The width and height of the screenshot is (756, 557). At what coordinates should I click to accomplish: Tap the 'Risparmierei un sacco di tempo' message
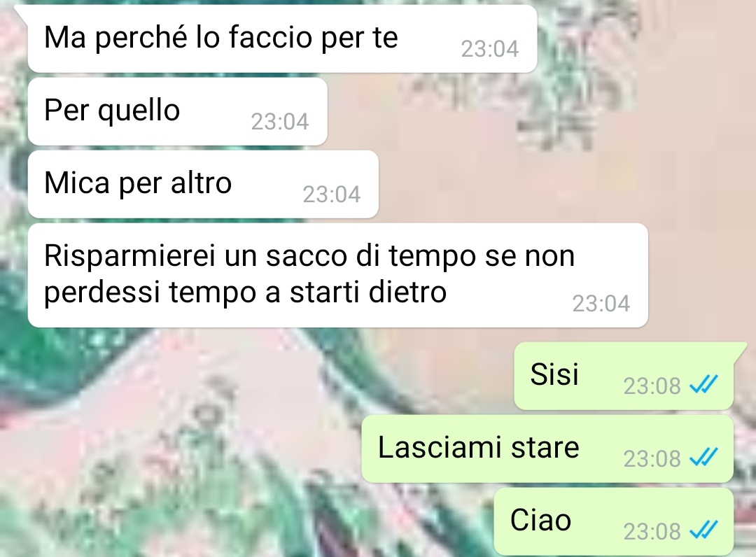click(x=337, y=275)
